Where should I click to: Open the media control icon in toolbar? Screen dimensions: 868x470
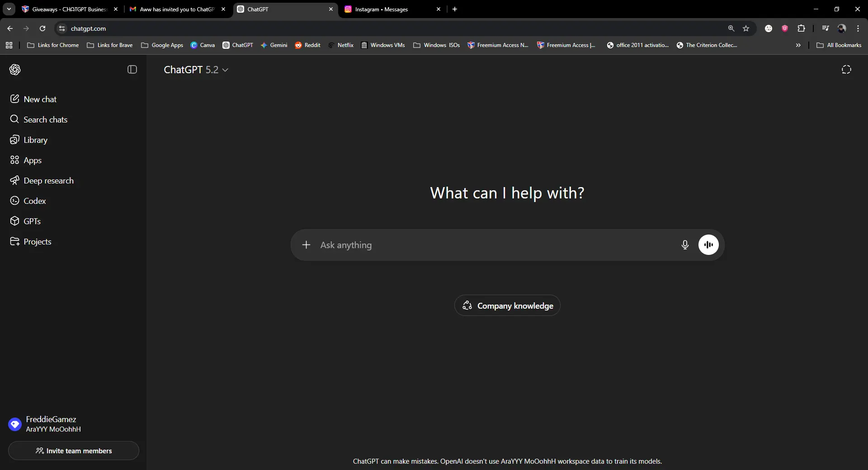[x=826, y=28]
